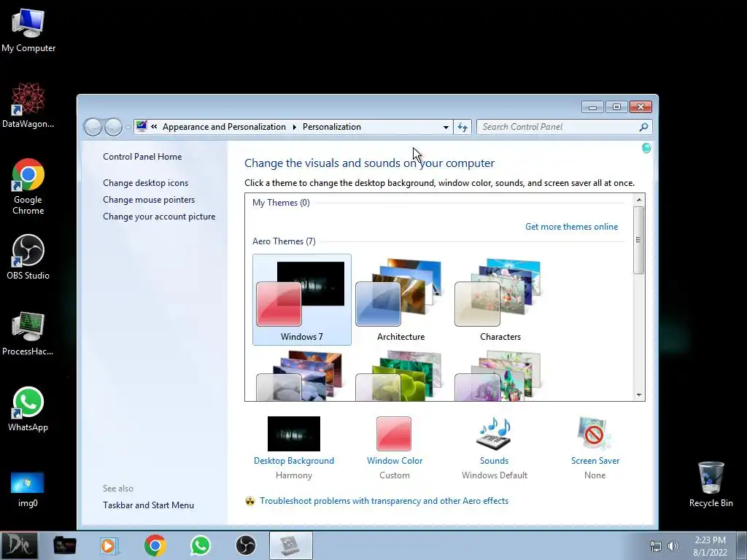
Task: Click the double chevron in address bar
Action: tap(154, 127)
